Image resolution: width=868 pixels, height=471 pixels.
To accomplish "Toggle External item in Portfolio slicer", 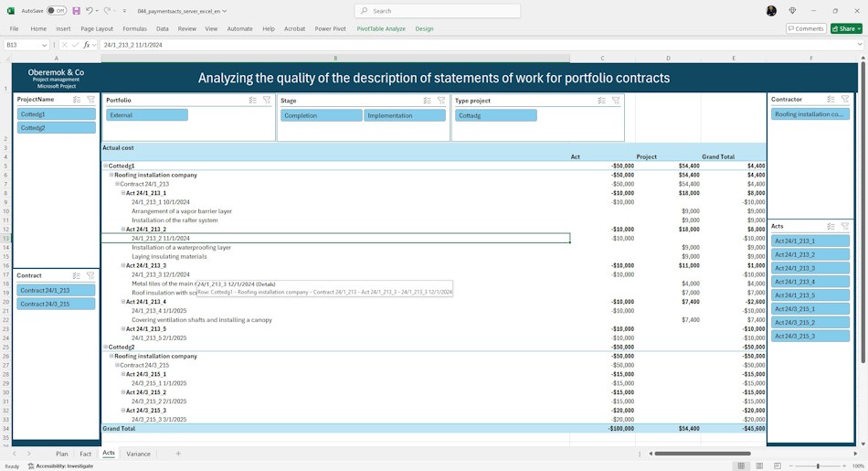I will (147, 114).
